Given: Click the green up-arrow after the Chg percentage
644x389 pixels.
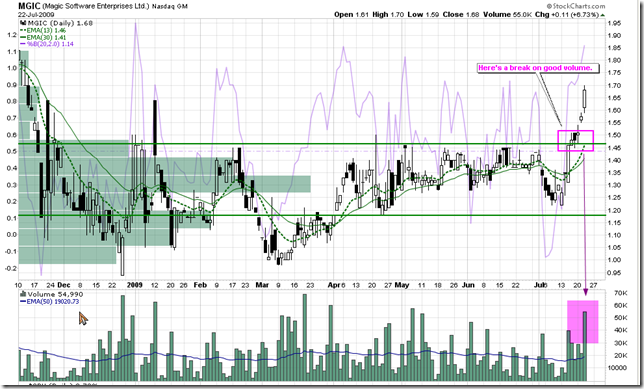Looking at the screenshot, I should pyautogui.click(x=603, y=14).
